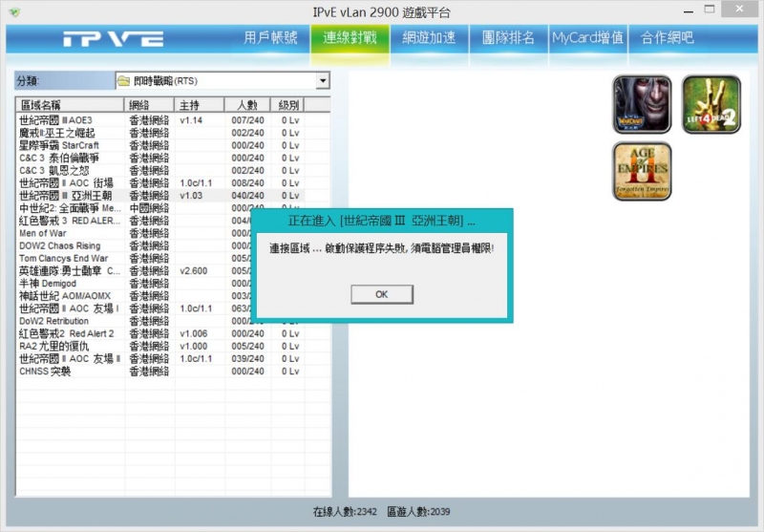Image resolution: width=764 pixels, height=532 pixels.
Task: Click the IPvE logo in header
Action: pos(114,38)
